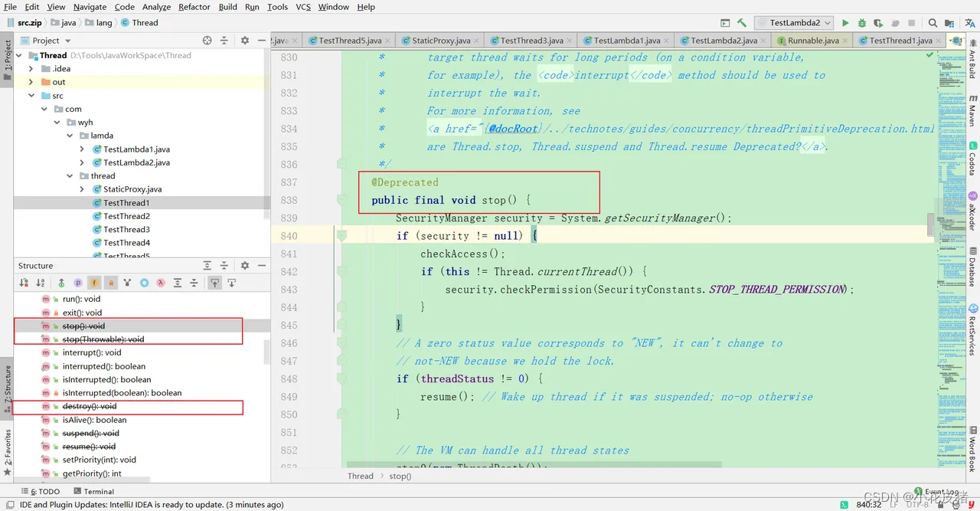The width and height of the screenshot is (980, 511).
Task: Collapse the wyh package
Action: [57, 123]
